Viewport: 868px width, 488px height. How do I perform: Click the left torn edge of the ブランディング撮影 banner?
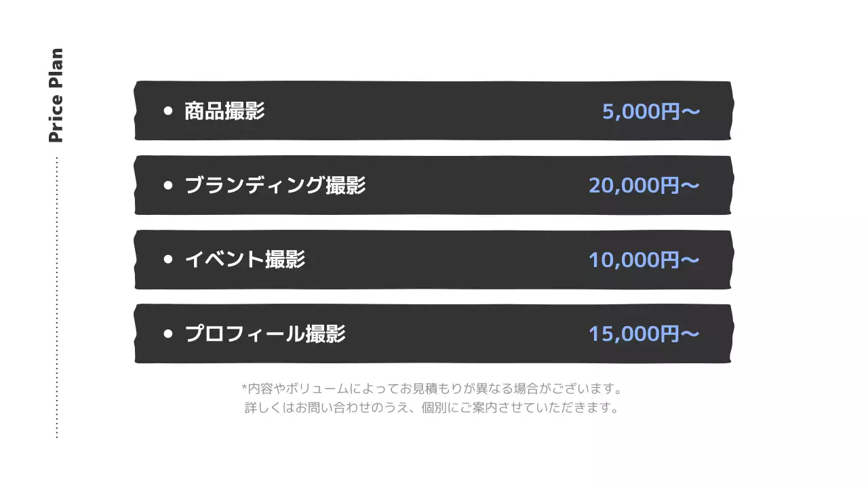(138, 185)
